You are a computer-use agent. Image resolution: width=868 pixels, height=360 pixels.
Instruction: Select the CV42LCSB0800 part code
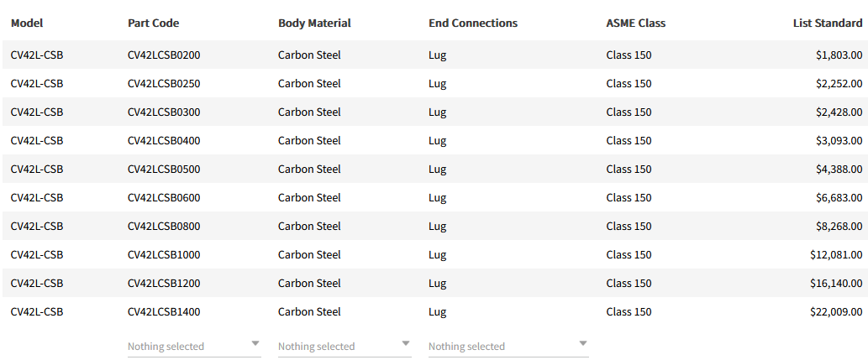164,227
